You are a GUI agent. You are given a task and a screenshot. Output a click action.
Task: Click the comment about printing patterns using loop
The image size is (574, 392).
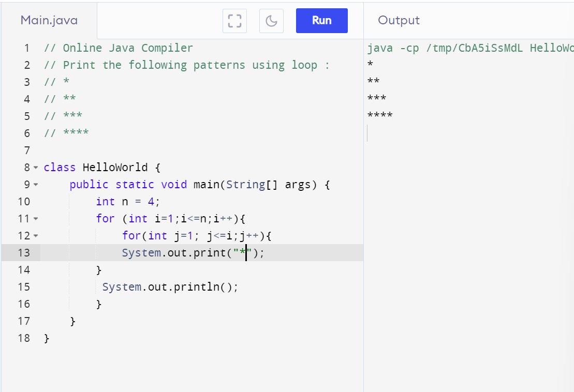[x=187, y=65]
